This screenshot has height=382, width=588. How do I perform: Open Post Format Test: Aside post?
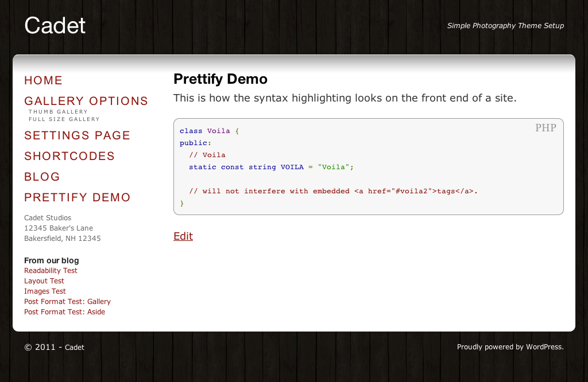[x=64, y=312]
